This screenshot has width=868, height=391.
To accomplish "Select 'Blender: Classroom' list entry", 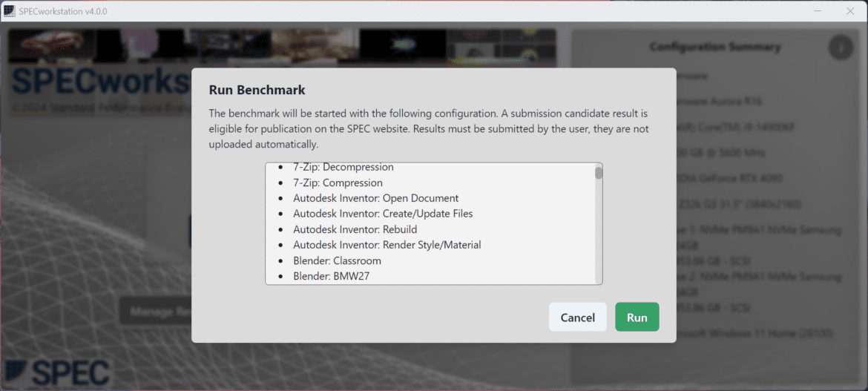I will (x=337, y=260).
